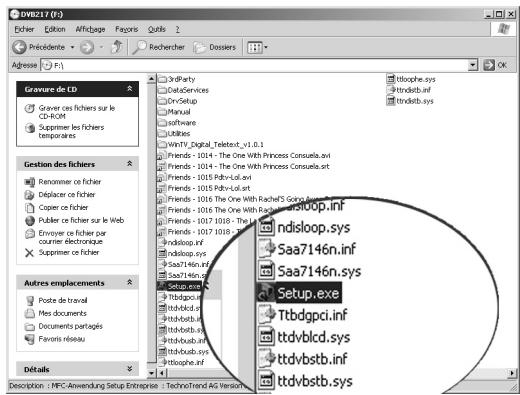This screenshot has height=395, width=520.
Task: Click the horizontal scrollbar left arrow
Action: click(162, 373)
